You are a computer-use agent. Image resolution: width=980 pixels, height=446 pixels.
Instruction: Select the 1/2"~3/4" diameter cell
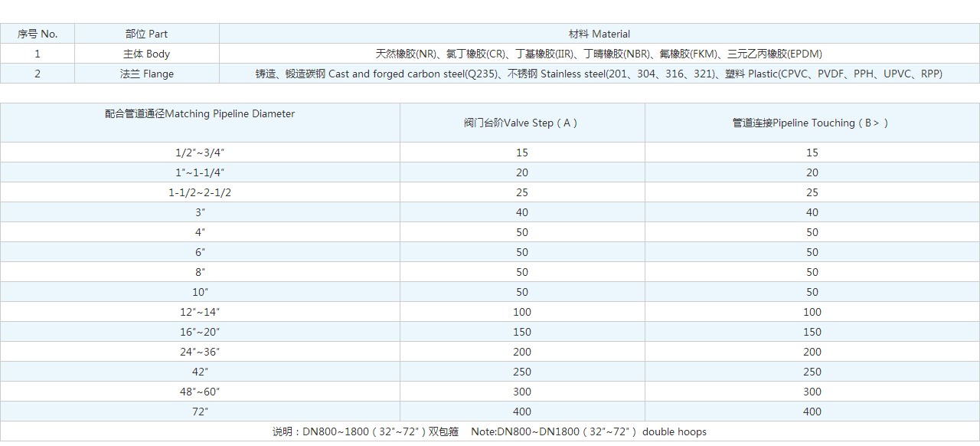point(200,152)
